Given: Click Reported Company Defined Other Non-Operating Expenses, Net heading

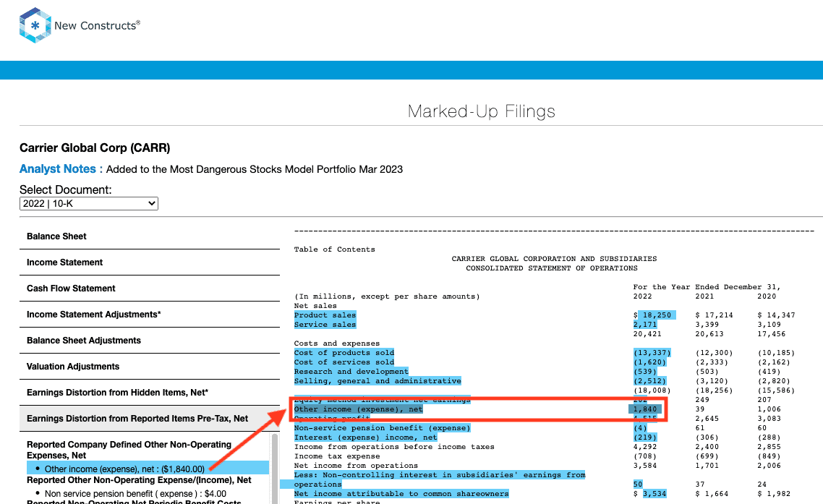Looking at the screenshot, I should tap(129, 450).
